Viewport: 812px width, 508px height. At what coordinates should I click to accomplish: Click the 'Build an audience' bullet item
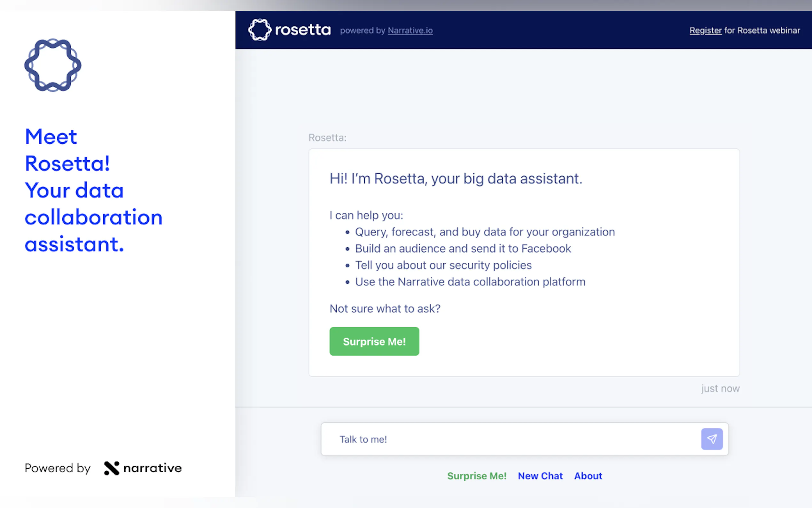(463, 249)
